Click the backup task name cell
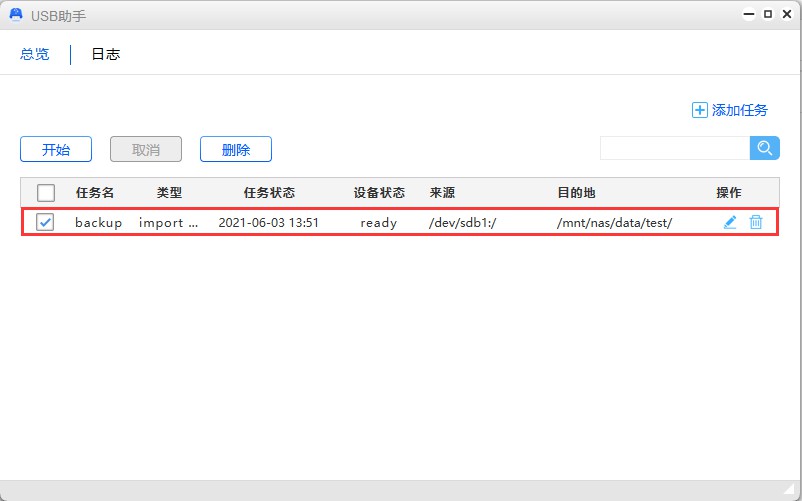The height and width of the screenshot is (501, 802). click(x=98, y=223)
